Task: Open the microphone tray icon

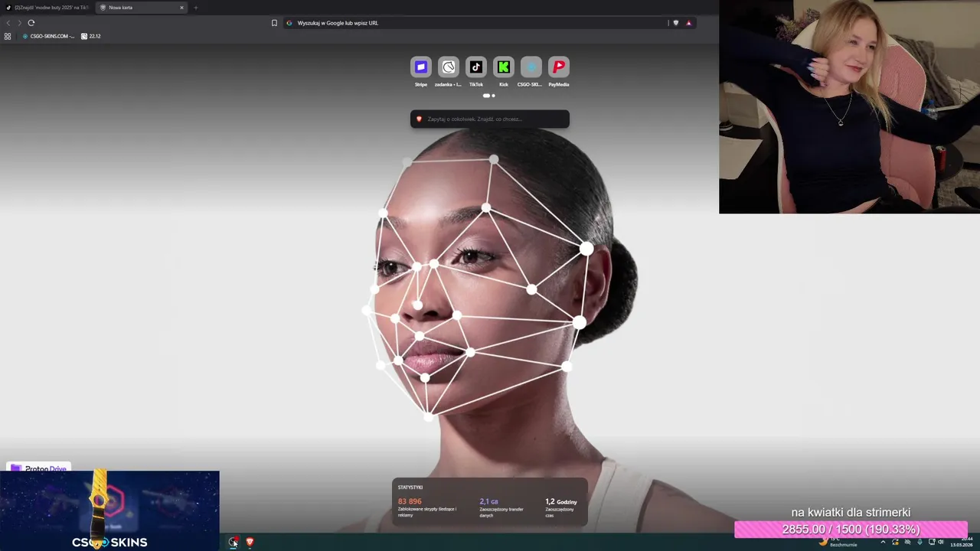Action: click(x=919, y=542)
